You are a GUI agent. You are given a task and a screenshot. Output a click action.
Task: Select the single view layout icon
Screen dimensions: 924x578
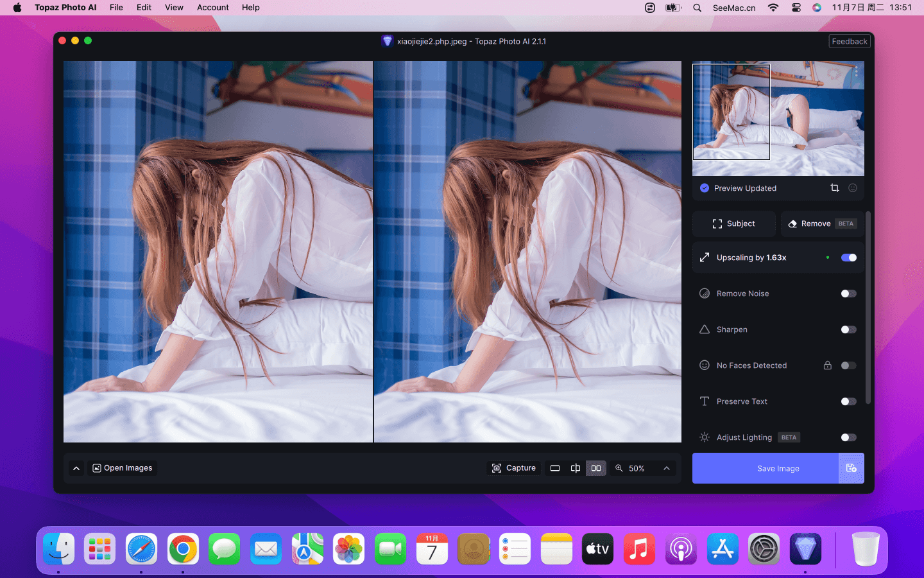[555, 468]
